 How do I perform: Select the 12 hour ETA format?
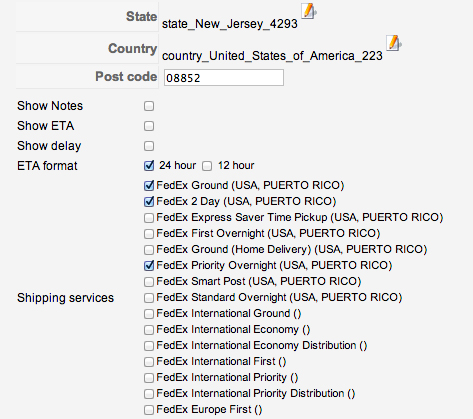tap(207, 166)
